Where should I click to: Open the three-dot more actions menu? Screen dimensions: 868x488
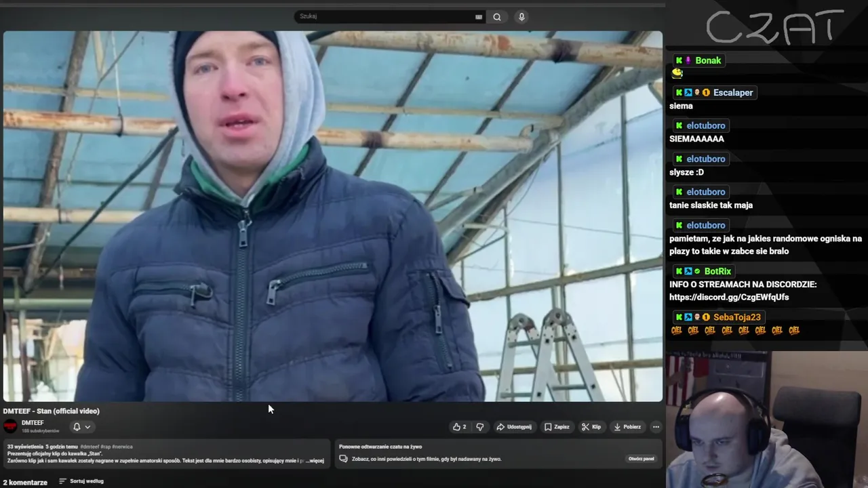click(x=656, y=427)
